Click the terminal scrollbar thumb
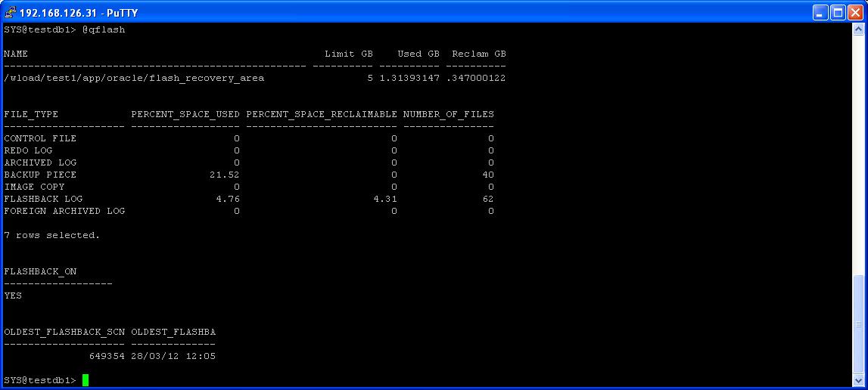 859,323
